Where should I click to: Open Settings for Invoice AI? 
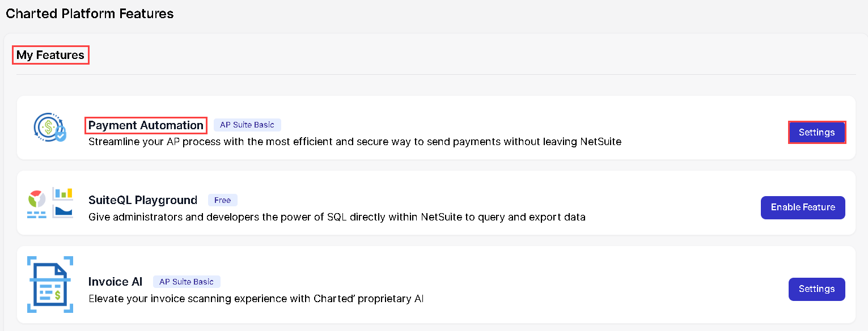coord(816,289)
